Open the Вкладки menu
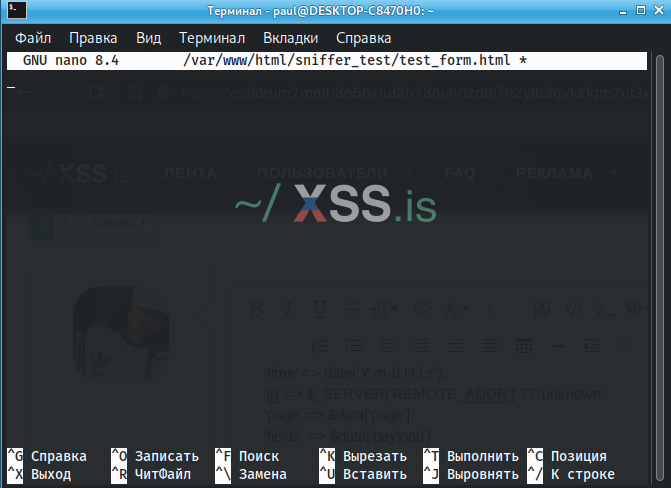 click(291, 38)
